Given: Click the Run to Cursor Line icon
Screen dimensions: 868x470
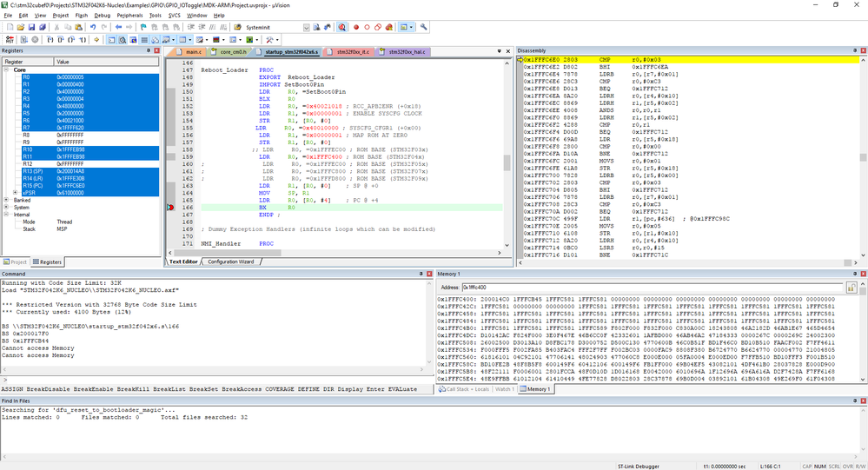Looking at the screenshot, I should click(x=83, y=40).
